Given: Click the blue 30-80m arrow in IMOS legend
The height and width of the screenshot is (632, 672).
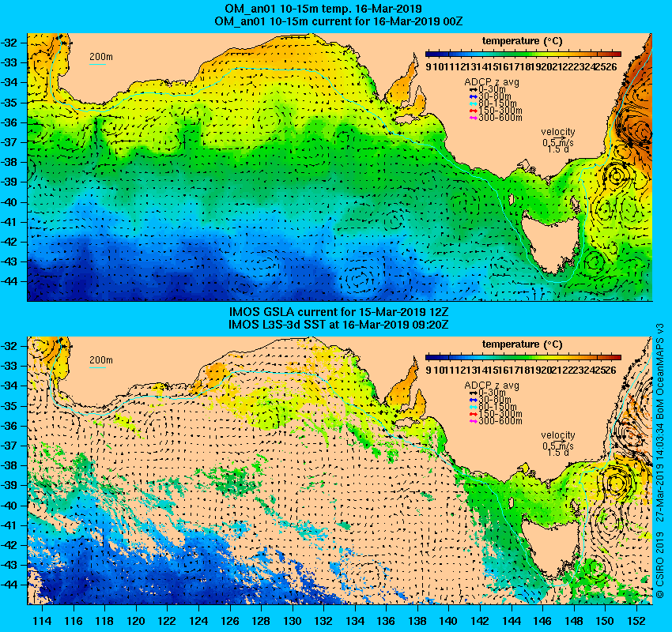Looking at the screenshot, I should [x=473, y=400].
